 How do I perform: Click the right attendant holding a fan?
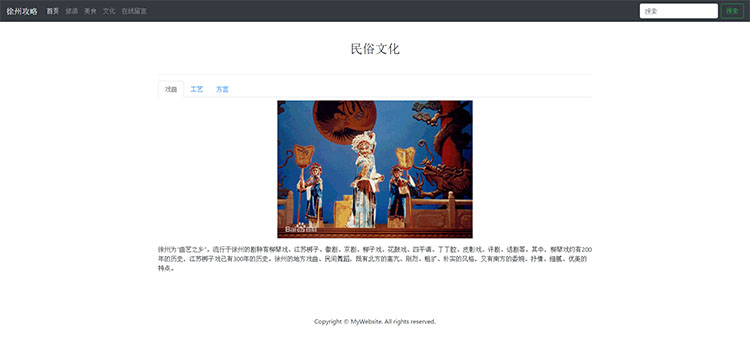click(398, 193)
